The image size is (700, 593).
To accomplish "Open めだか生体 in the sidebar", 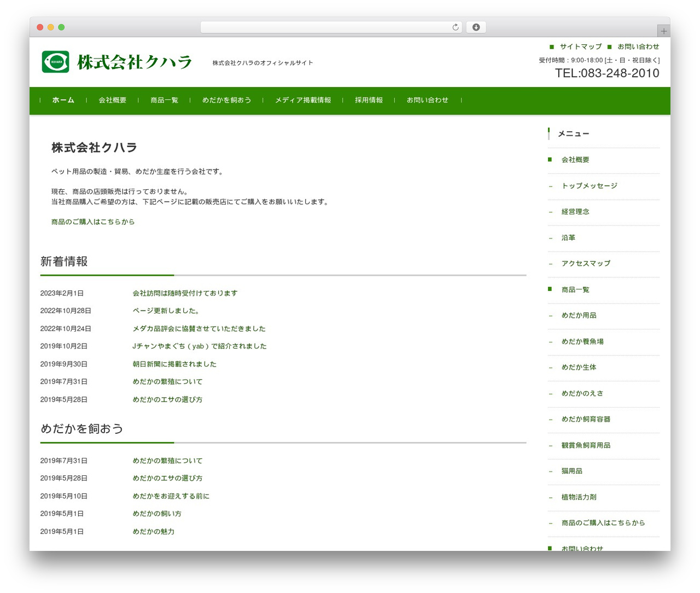I will click(579, 368).
